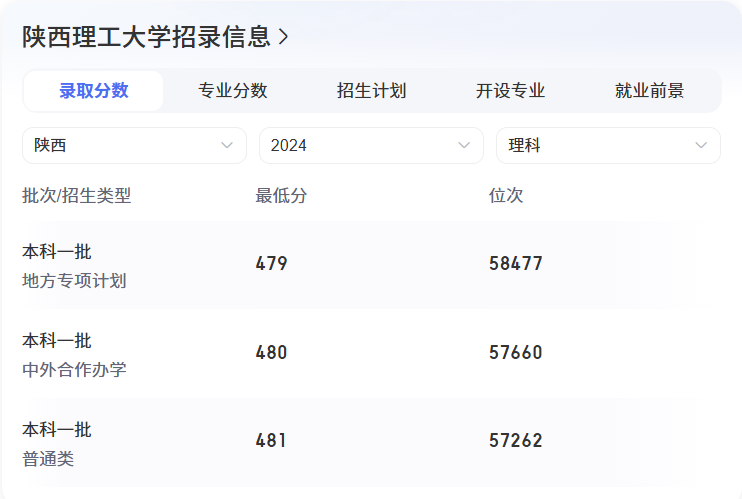Open 陕西理工大学招录信息 header link

[x=155, y=37]
